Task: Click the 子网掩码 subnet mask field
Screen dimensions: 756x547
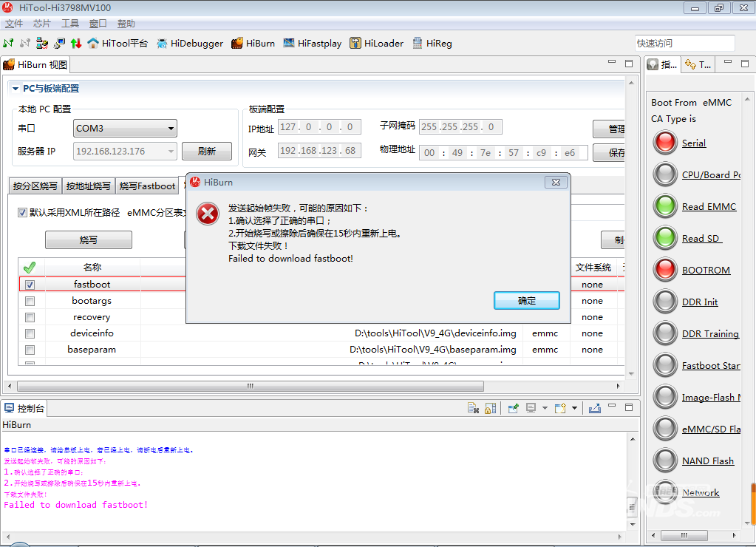Action: pos(460,127)
